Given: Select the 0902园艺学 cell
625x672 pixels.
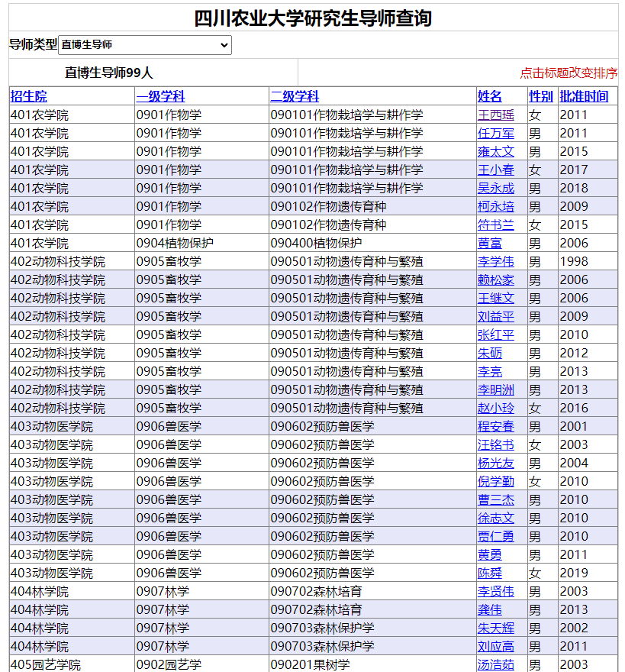Looking at the screenshot, I should (201, 664).
